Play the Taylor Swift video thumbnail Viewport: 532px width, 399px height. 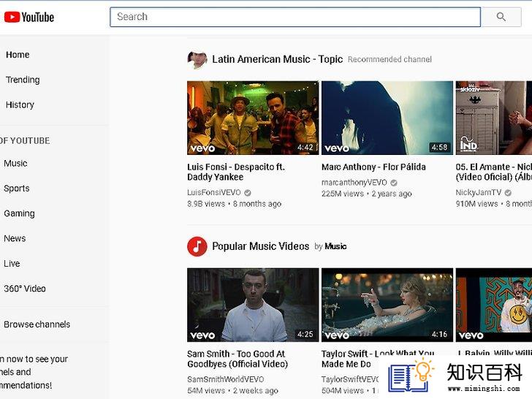[x=387, y=305]
